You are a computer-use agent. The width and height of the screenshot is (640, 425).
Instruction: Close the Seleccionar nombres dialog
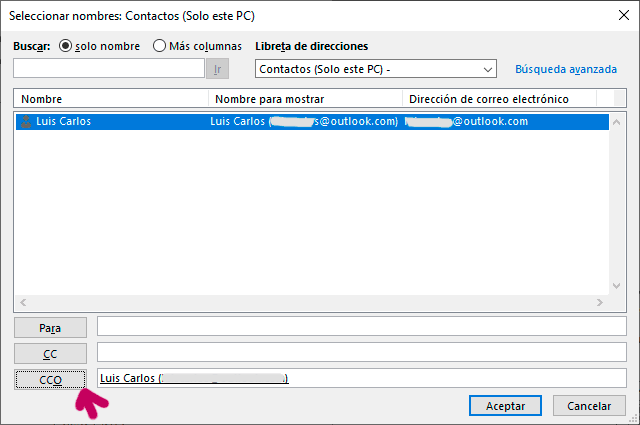coord(615,16)
